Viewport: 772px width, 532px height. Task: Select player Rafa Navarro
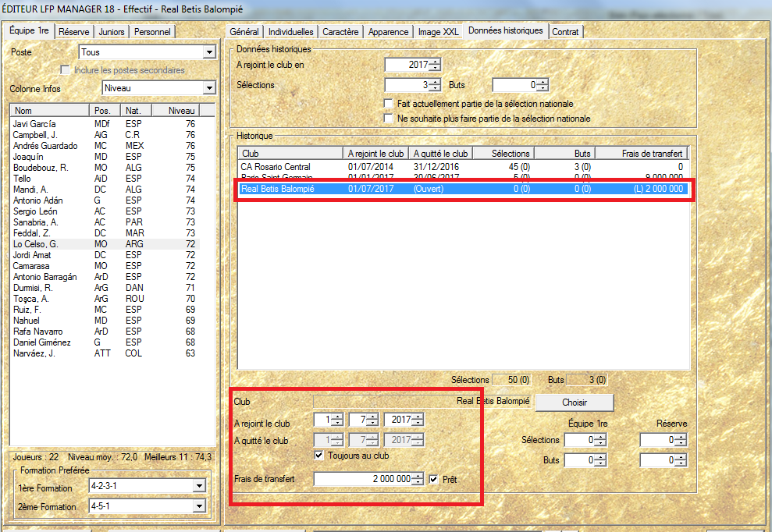pyautogui.click(x=105, y=332)
